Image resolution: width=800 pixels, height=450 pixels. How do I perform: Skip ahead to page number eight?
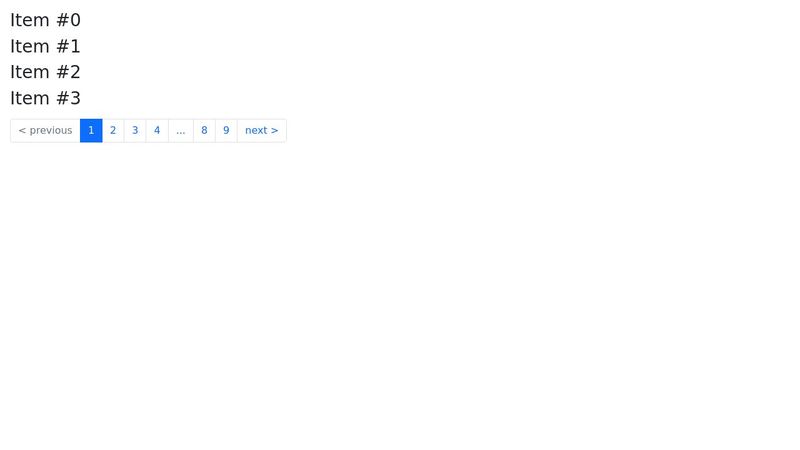204,131
